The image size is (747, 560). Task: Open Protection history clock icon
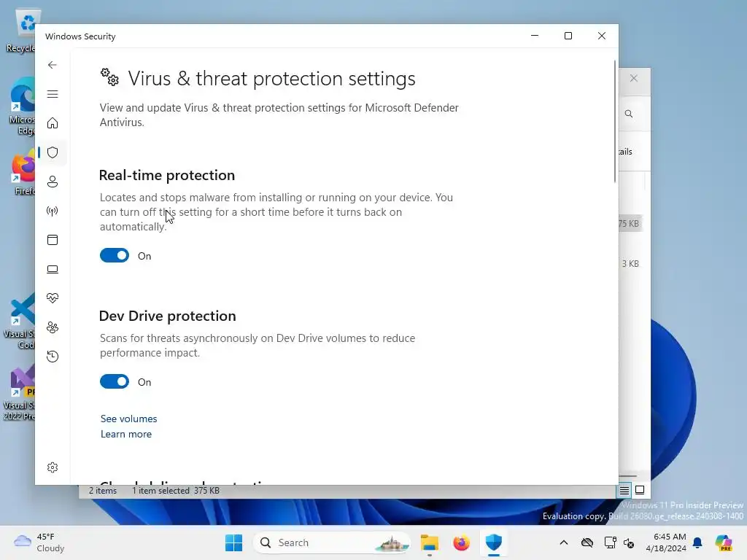point(53,357)
